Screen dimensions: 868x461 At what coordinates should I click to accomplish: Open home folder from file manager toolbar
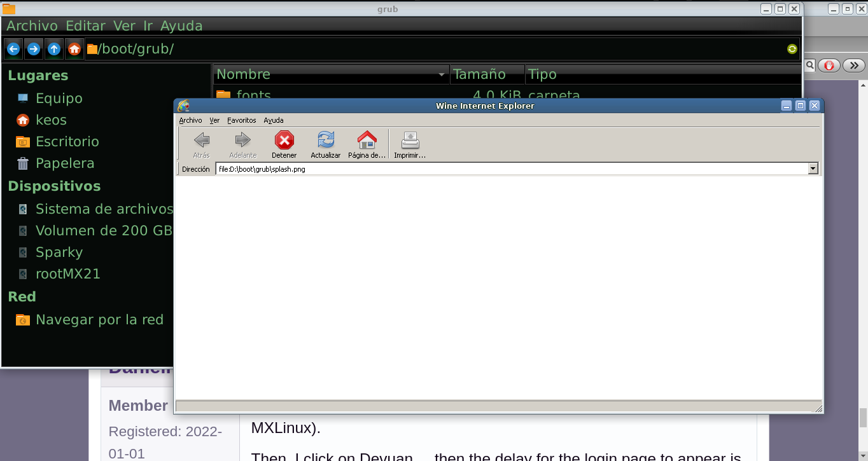coord(74,49)
